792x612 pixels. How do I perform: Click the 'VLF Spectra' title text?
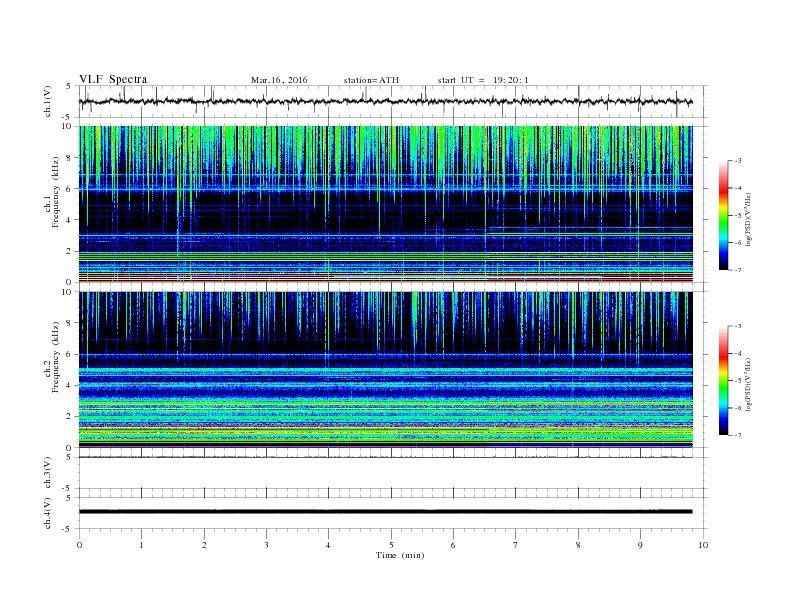click(x=113, y=79)
